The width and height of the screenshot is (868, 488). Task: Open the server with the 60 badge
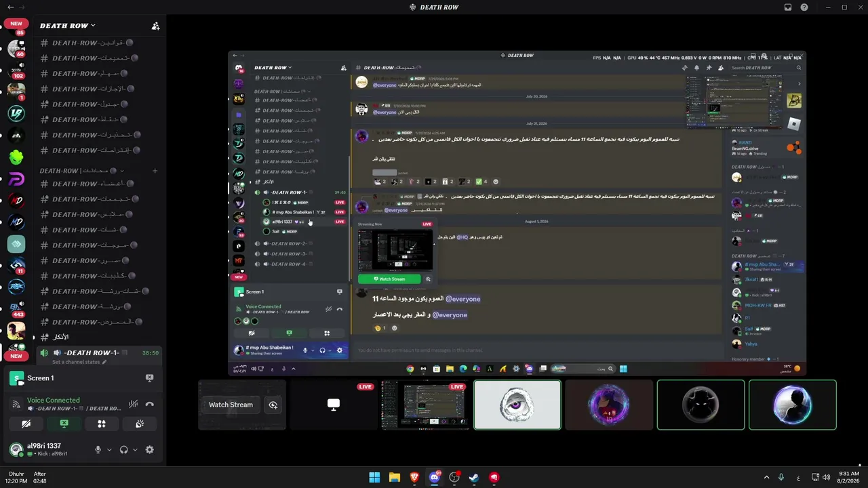click(x=16, y=49)
